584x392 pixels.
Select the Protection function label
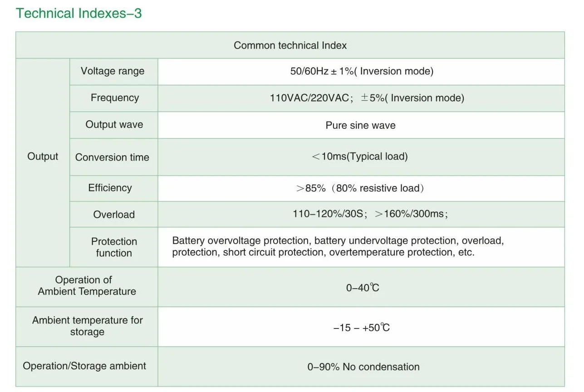coord(114,247)
